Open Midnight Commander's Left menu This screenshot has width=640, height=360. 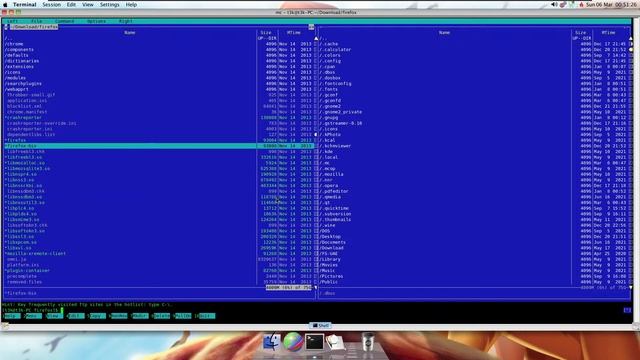point(12,21)
